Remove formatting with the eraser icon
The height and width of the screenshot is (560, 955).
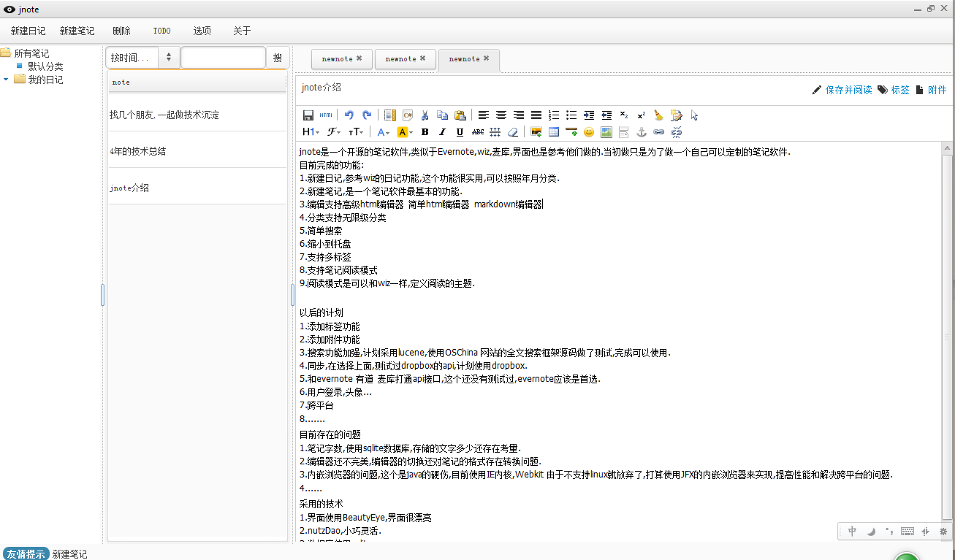512,132
